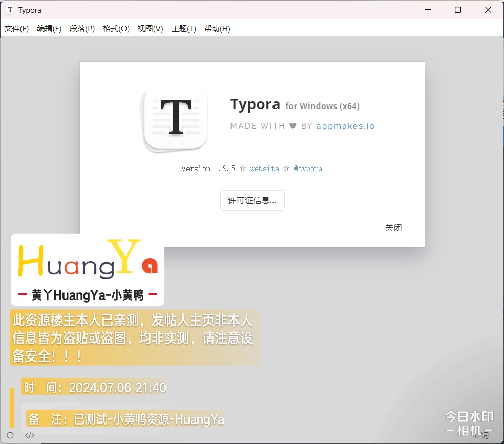Open the 视图(V) menu
The height and width of the screenshot is (444, 504).
[x=150, y=29]
